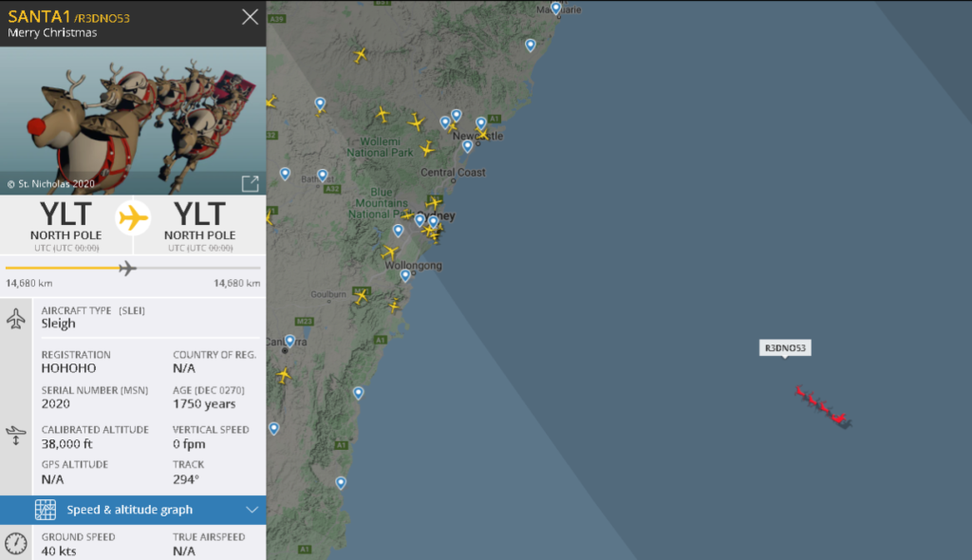This screenshot has height=560, width=972.
Task: Select the departure airport YLT North Pole
Action: point(66,225)
